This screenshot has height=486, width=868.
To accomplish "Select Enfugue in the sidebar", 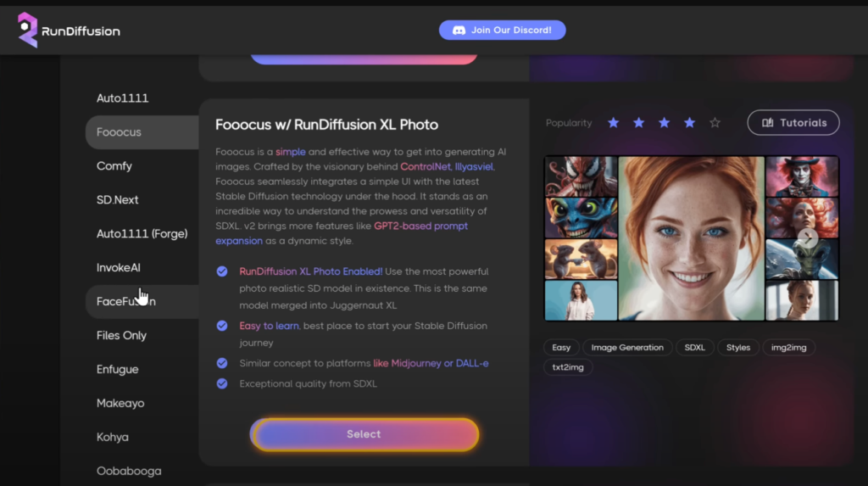I will click(x=142, y=369).
